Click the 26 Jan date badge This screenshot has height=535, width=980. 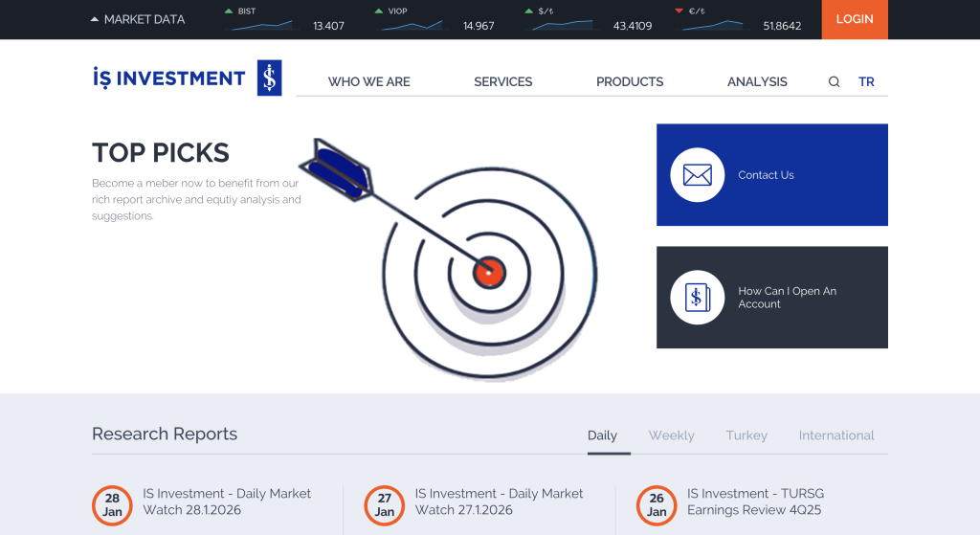point(657,505)
